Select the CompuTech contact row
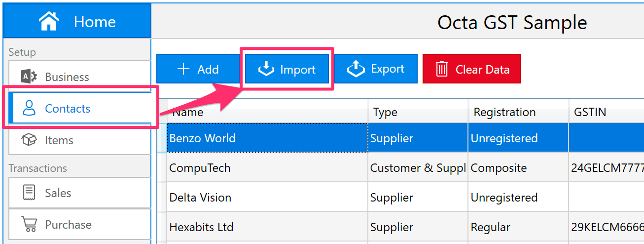Viewport: 644px width, 244px height. (x=200, y=168)
